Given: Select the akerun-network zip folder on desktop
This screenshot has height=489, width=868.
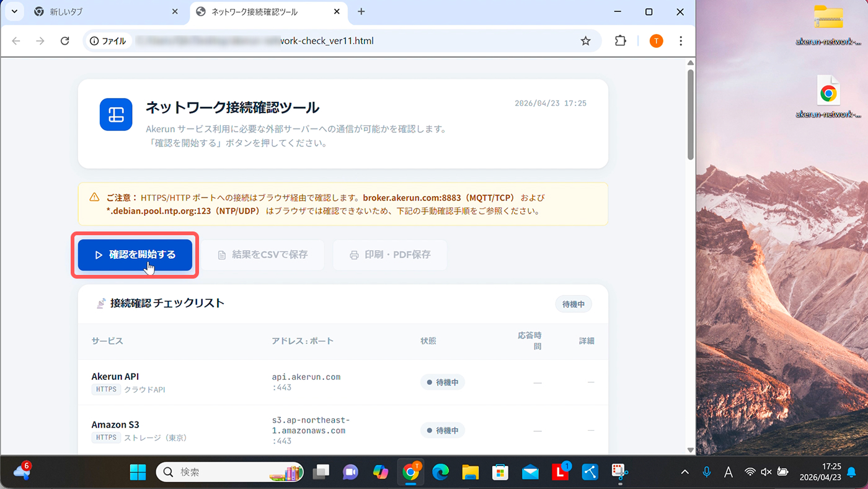Looking at the screenshot, I should pos(828,25).
